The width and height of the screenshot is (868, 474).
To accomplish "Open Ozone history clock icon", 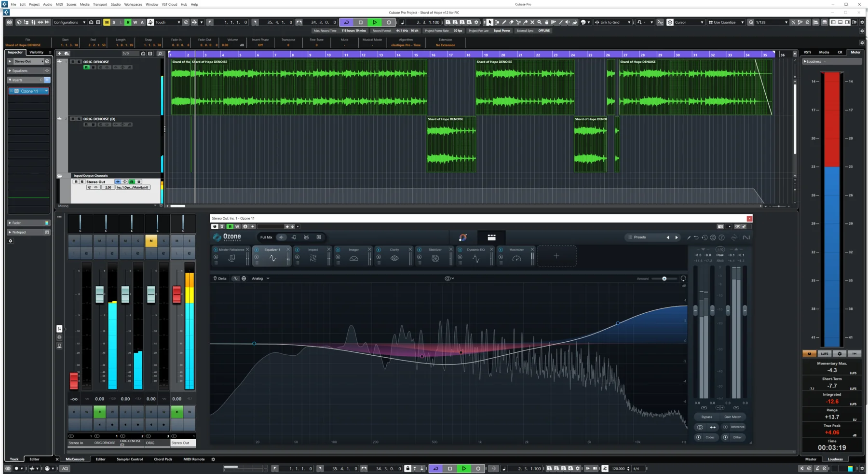I will point(705,237).
